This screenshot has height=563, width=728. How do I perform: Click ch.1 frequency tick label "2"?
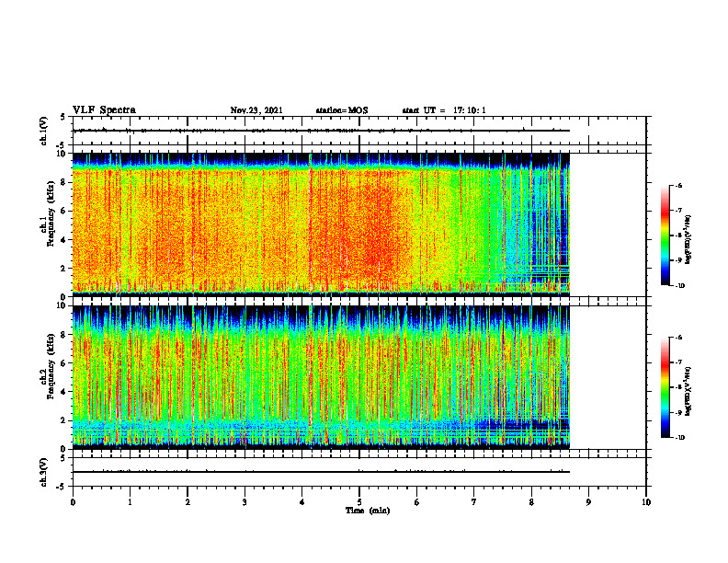tap(63, 268)
